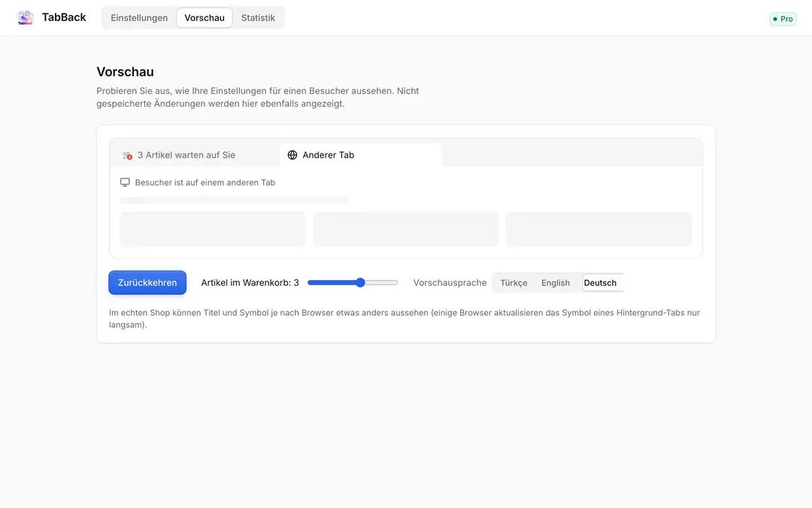812x508 pixels.
Task: Select the 'Anderer Tab' browser tab
Action: pos(361,155)
